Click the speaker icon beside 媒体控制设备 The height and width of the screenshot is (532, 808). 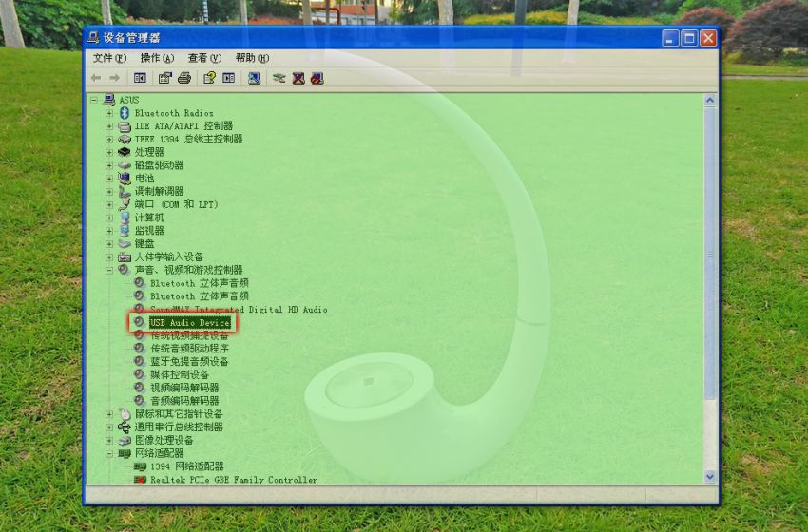click(x=139, y=374)
